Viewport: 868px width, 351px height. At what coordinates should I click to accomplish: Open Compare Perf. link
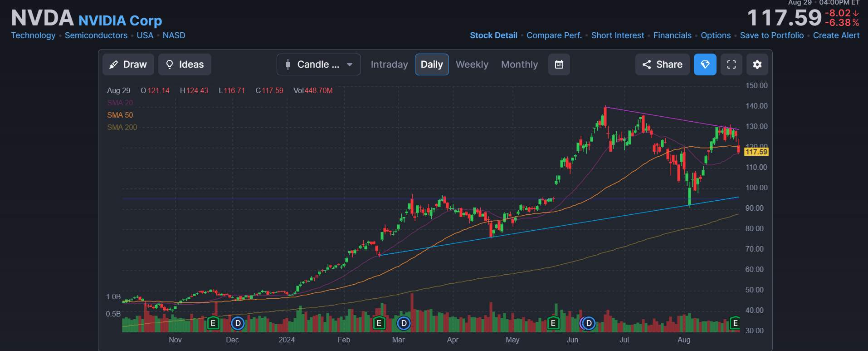point(554,35)
